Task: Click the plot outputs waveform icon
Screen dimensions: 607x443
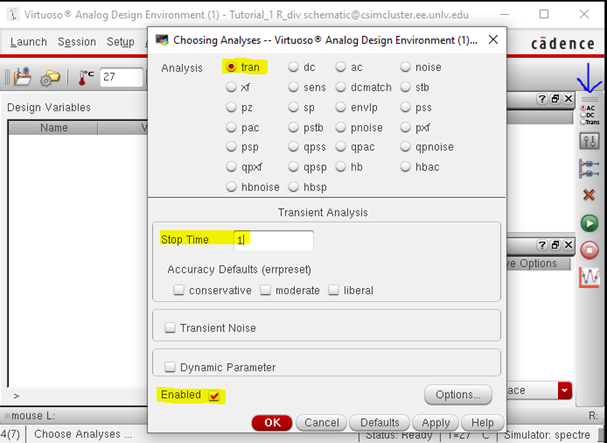Action: 589,277
